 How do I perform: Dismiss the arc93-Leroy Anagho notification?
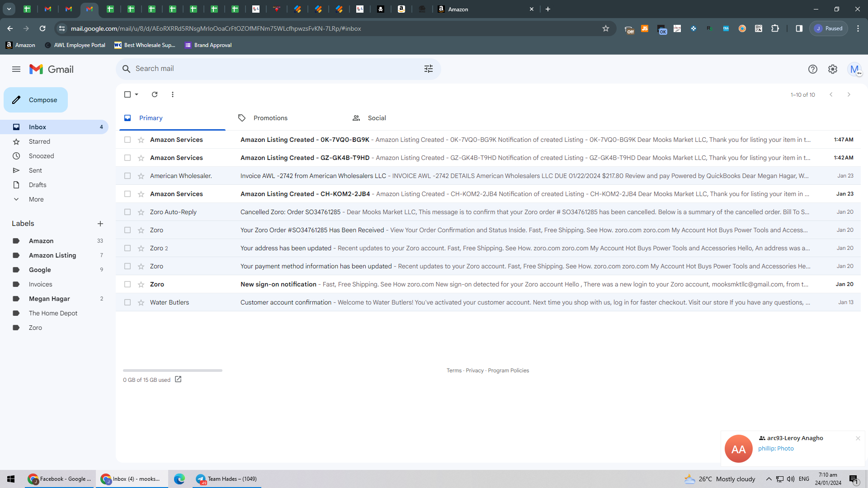(x=858, y=438)
